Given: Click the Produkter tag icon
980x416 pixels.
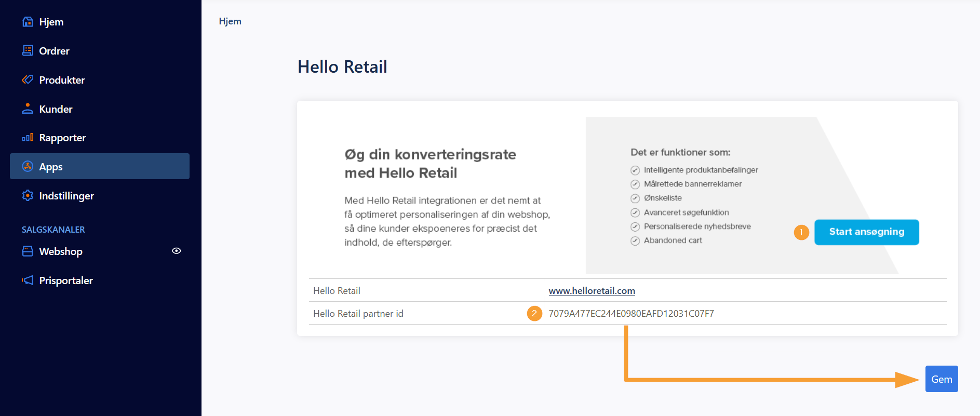Looking at the screenshot, I should (x=28, y=79).
